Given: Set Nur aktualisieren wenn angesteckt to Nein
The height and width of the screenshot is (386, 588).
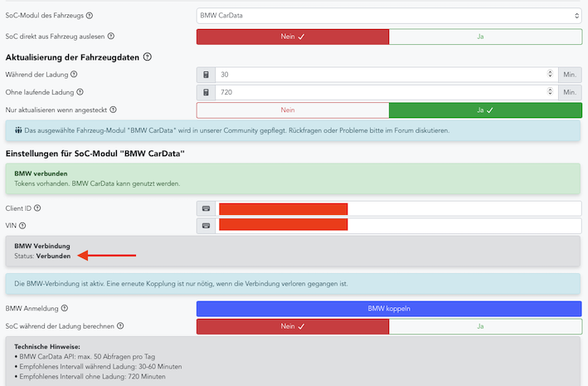Looking at the screenshot, I should (x=293, y=110).
